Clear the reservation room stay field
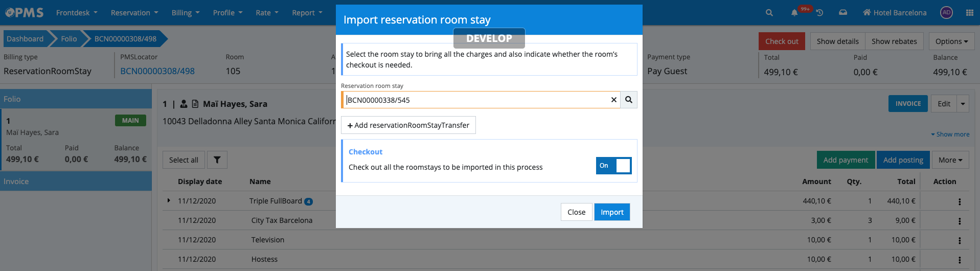This screenshot has width=980, height=271. 613,100
